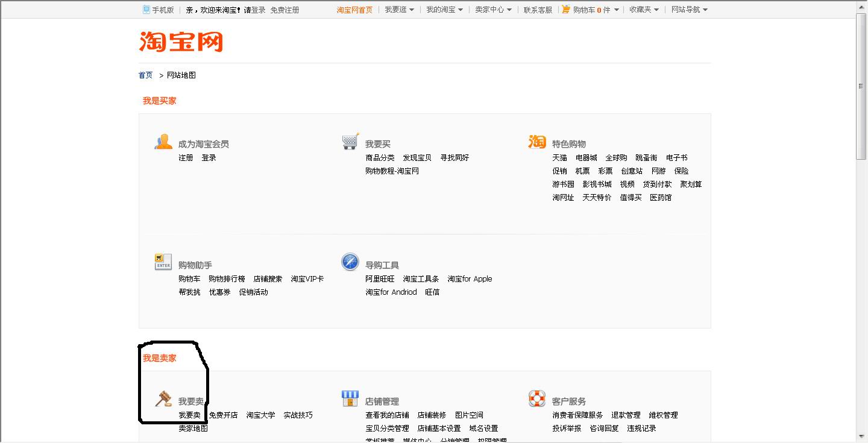Open the 淘宝工具条 link
The width and height of the screenshot is (868, 443).
point(421,279)
